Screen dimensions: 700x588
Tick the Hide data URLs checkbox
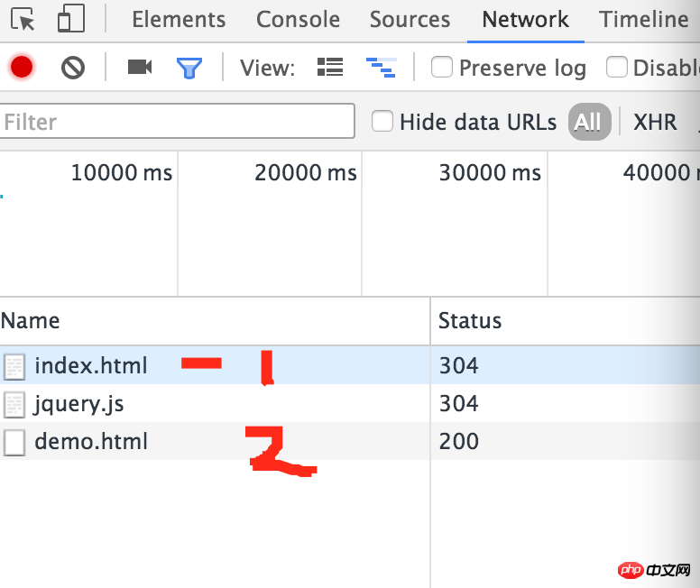click(x=383, y=121)
